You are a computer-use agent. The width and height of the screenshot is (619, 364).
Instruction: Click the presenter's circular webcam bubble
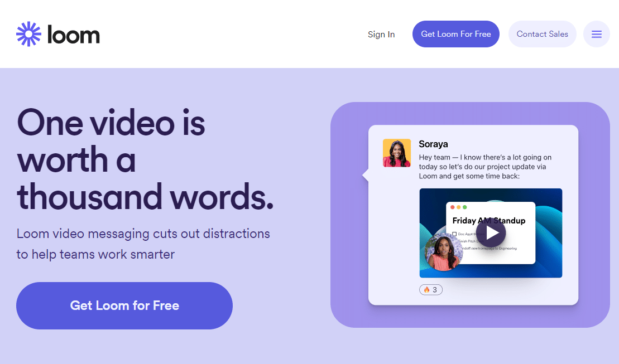pos(444,252)
